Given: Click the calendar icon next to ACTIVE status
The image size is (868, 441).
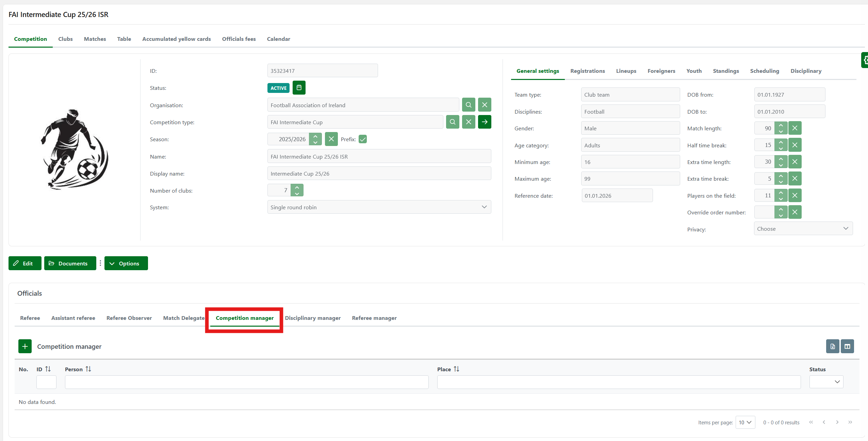Looking at the screenshot, I should 299,88.
